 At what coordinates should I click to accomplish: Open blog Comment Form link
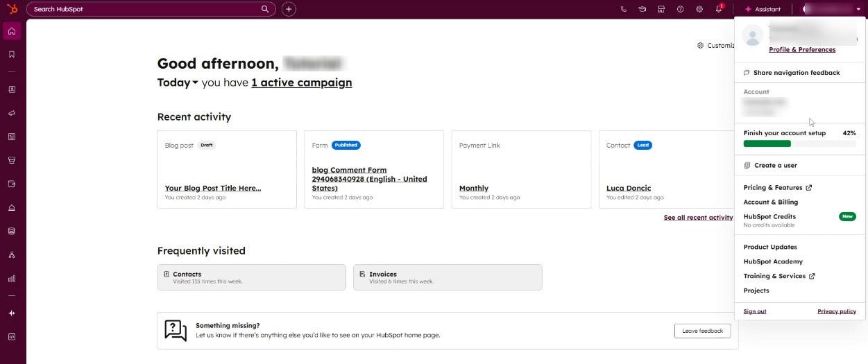370,179
